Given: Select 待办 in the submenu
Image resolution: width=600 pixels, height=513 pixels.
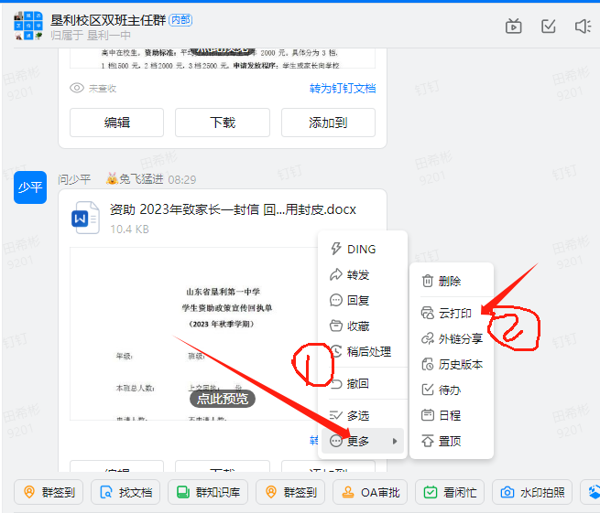Looking at the screenshot, I should 452,390.
